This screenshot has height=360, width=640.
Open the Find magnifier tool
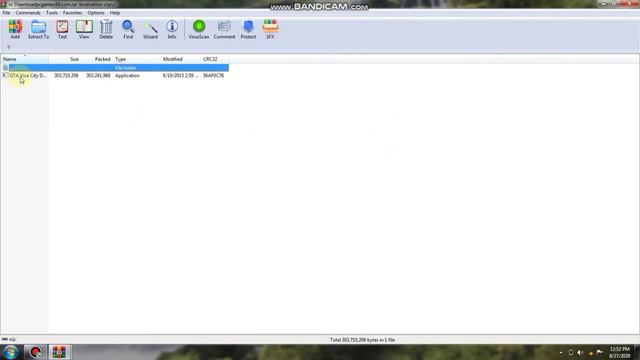click(128, 29)
